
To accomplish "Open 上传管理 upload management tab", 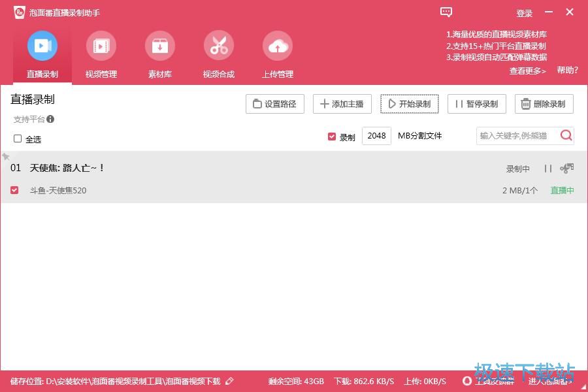I will click(x=278, y=55).
